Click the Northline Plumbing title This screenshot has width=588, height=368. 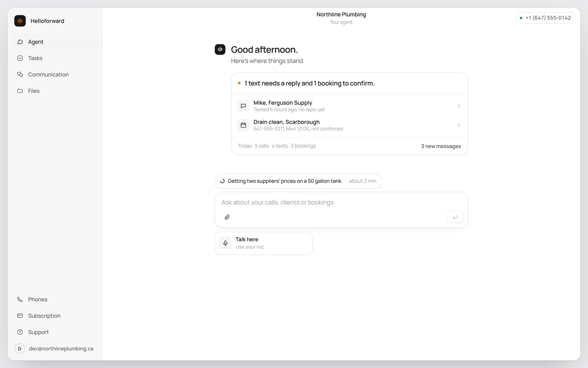341,14
